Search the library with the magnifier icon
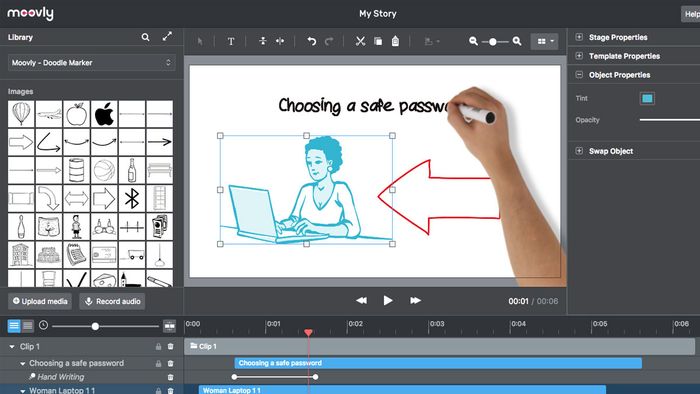 [145, 37]
